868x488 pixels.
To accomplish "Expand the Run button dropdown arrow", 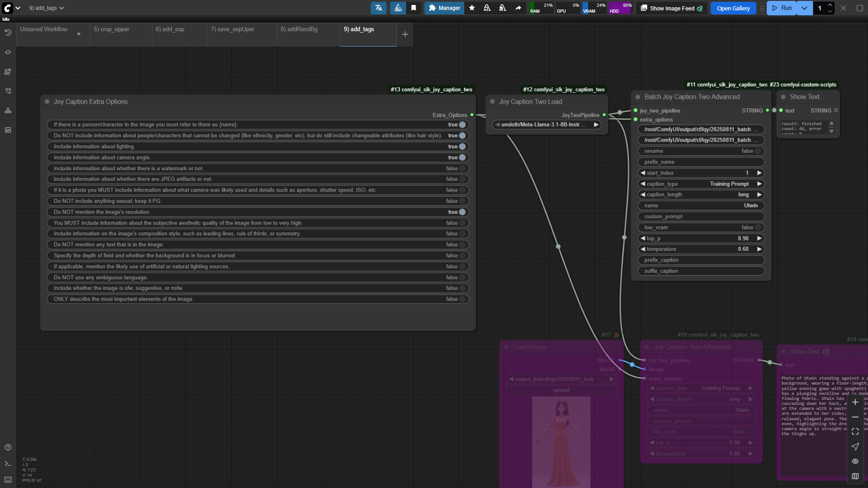I will 804,8.
